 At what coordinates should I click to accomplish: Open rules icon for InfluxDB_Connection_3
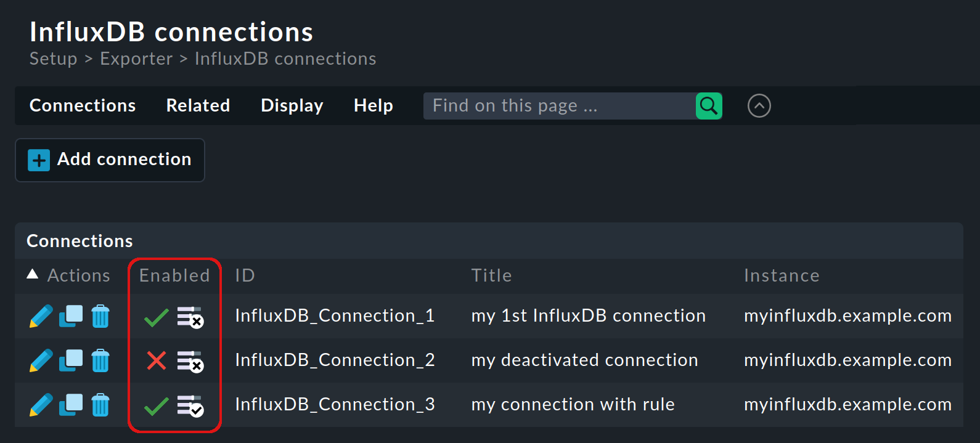(x=190, y=406)
